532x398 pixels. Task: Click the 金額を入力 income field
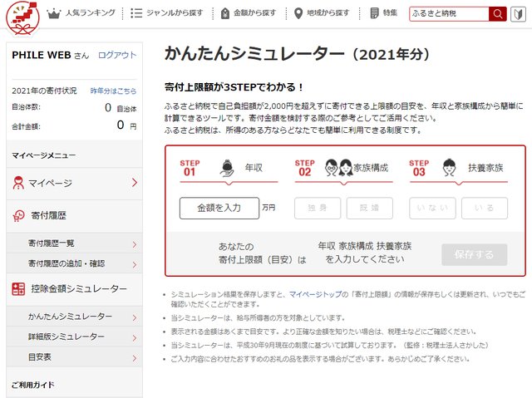point(219,209)
